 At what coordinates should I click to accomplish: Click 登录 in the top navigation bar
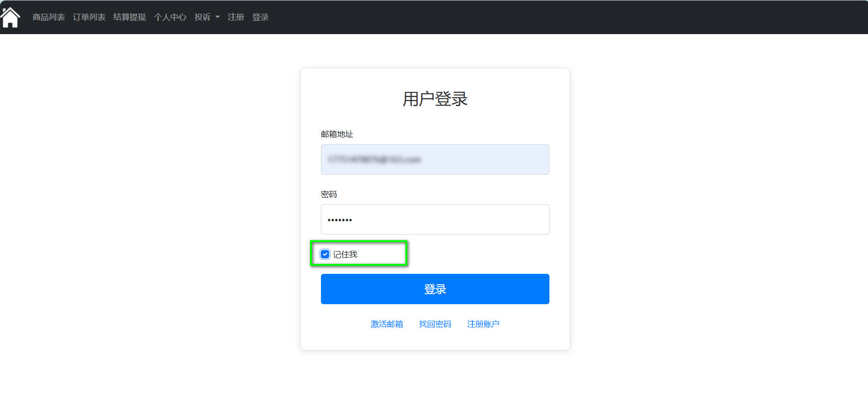[260, 18]
